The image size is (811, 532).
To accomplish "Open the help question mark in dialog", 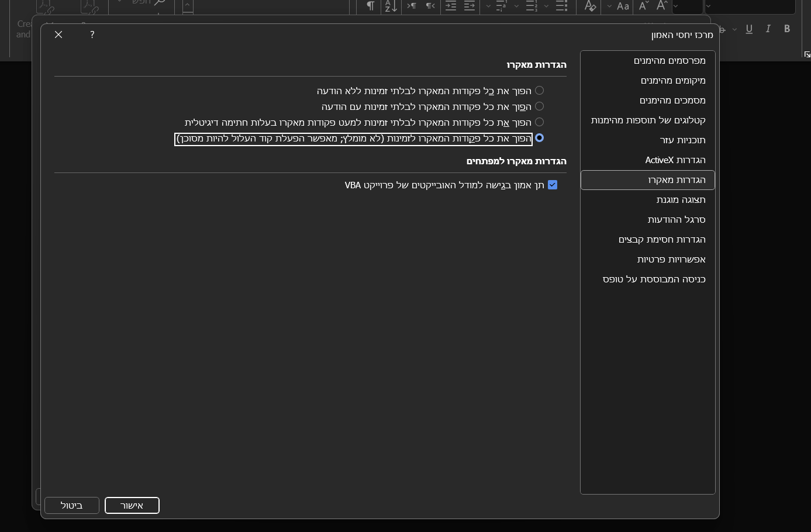I will coord(92,34).
